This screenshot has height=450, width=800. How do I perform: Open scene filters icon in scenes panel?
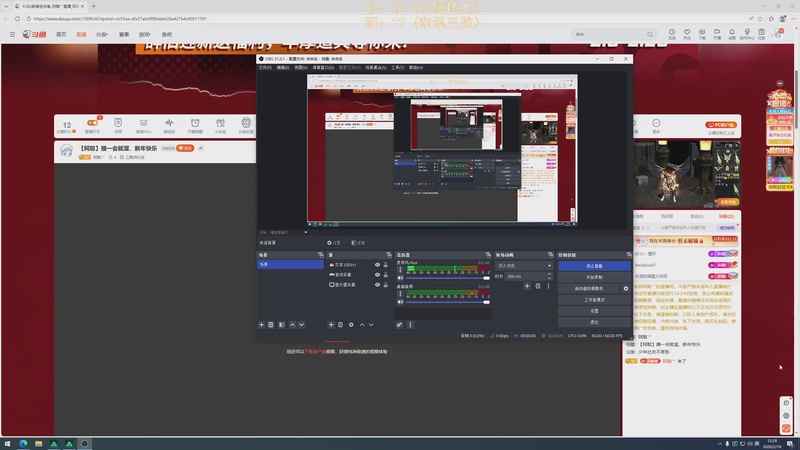tap(282, 324)
